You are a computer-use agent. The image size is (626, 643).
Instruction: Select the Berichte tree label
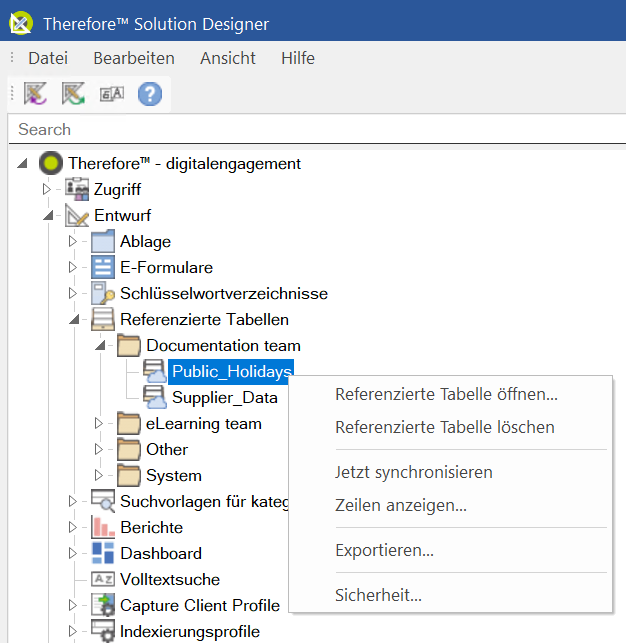click(x=152, y=527)
